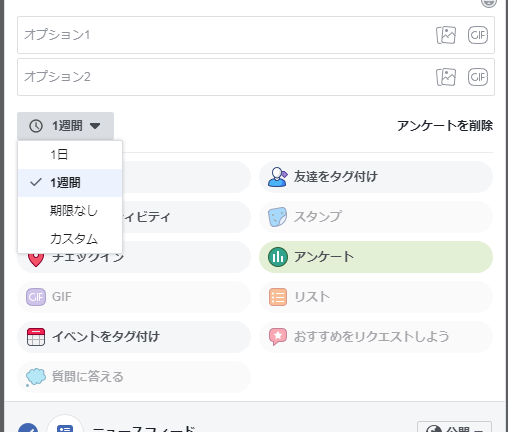
Task: Choose 1日 from duration menu
Action: [70, 155]
